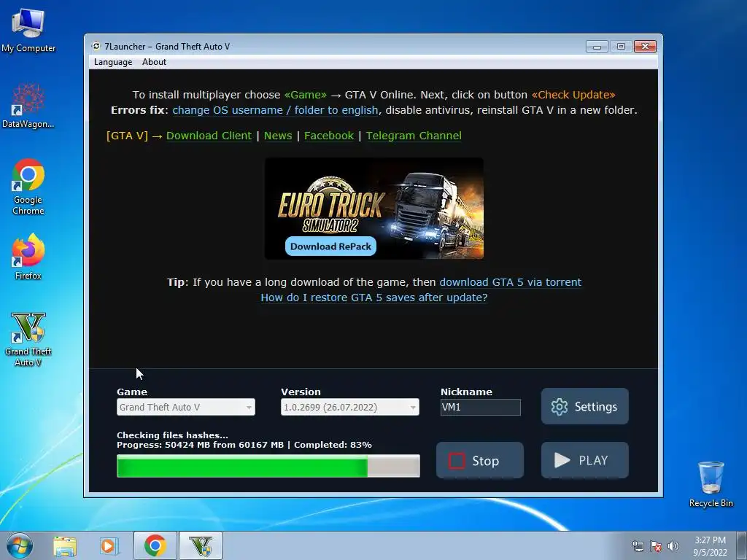Click 'change OS username / folder to english' link
The image size is (747, 560).
pos(275,110)
